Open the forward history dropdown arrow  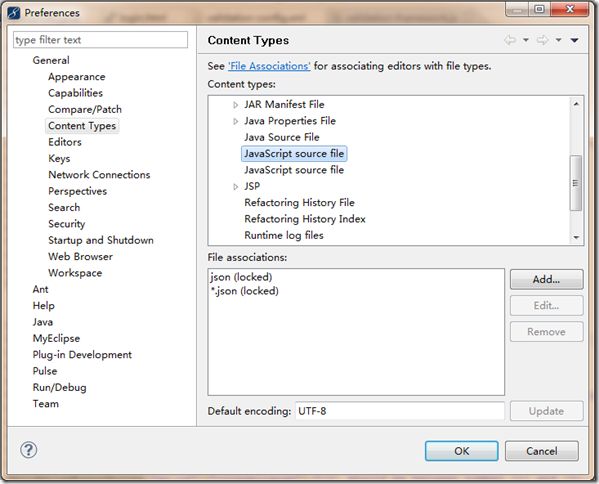(x=558, y=40)
